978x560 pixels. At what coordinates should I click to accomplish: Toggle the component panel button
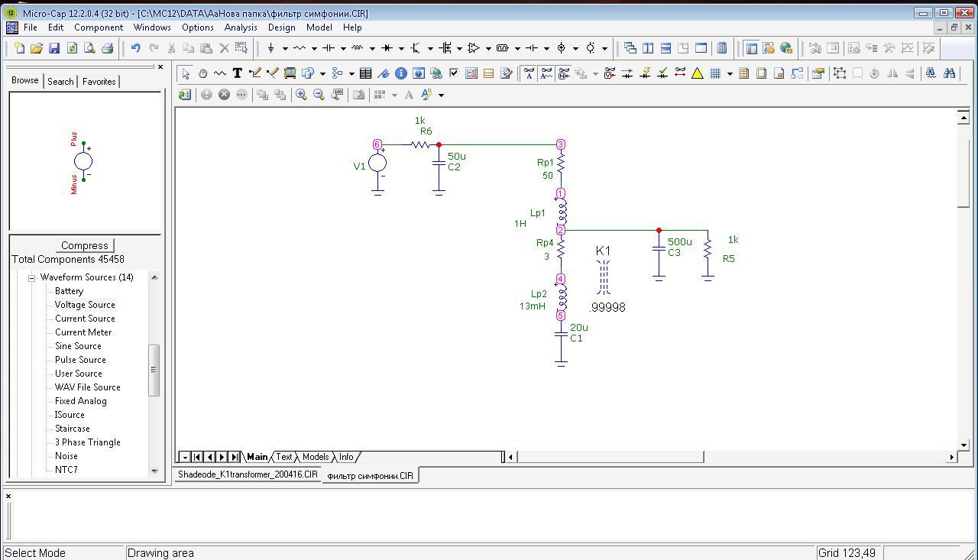point(751,48)
